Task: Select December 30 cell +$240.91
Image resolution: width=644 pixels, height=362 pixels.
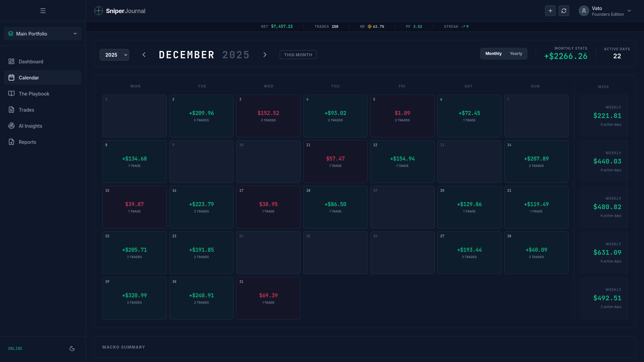Action: coord(201,298)
